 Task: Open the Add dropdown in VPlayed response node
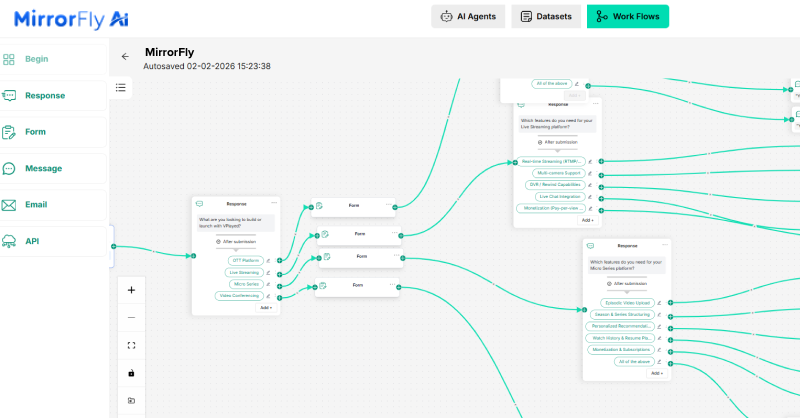(265, 308)
